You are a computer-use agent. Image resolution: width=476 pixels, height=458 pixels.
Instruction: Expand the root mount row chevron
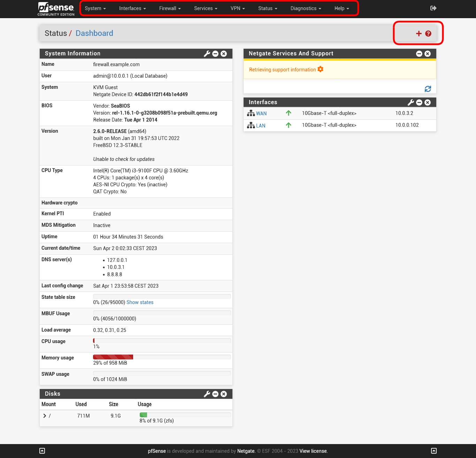45,416
